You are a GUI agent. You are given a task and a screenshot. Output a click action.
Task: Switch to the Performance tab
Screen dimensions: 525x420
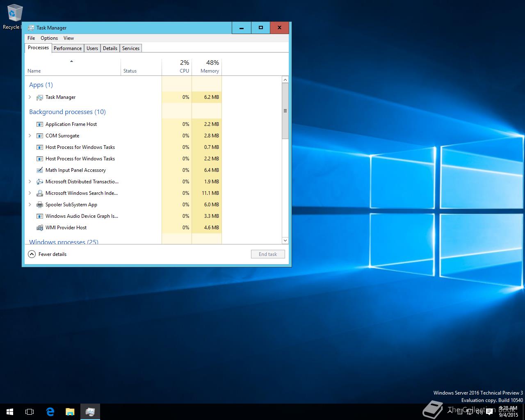(x=68, y=48)
